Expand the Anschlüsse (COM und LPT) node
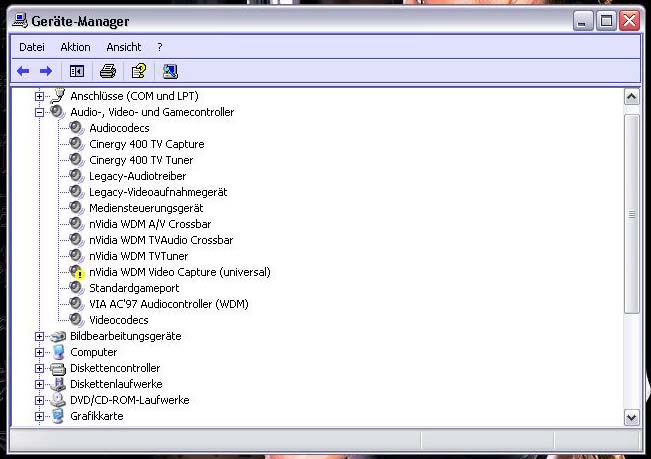651x459 pixels. tap(39, 96)
